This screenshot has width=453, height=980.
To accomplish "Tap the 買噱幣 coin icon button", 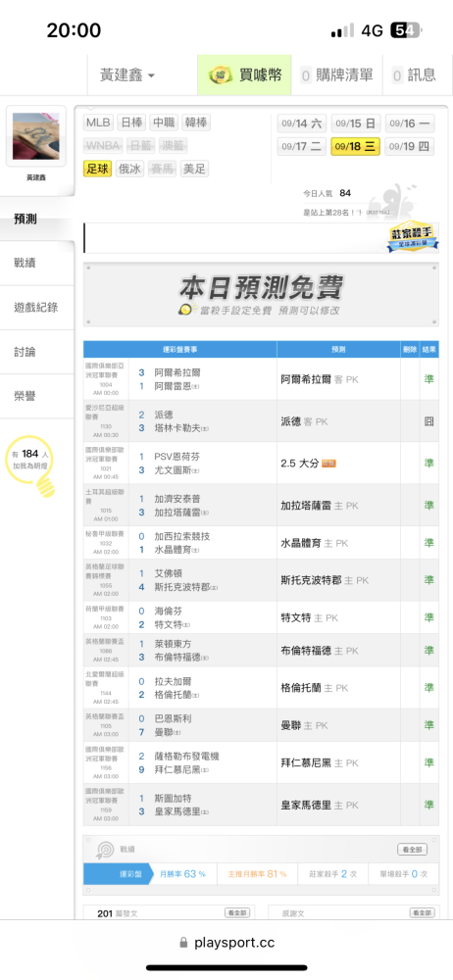I will click(245, 75).
